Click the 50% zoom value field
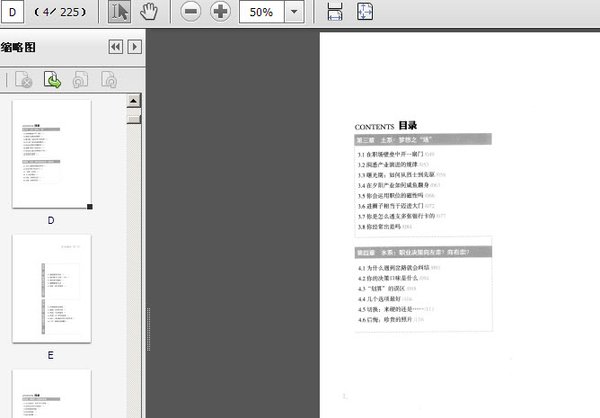600x418 pixels. (x=262, y=12)
